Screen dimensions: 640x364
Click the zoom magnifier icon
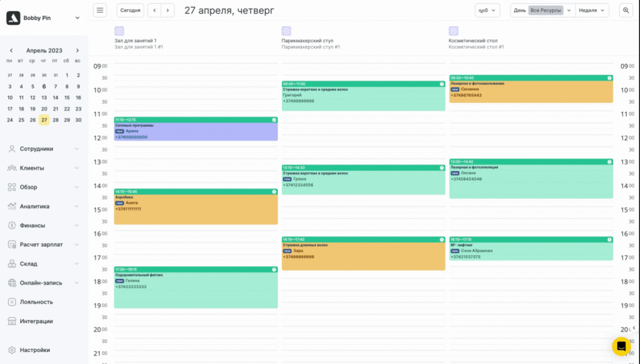click(626, 10)
